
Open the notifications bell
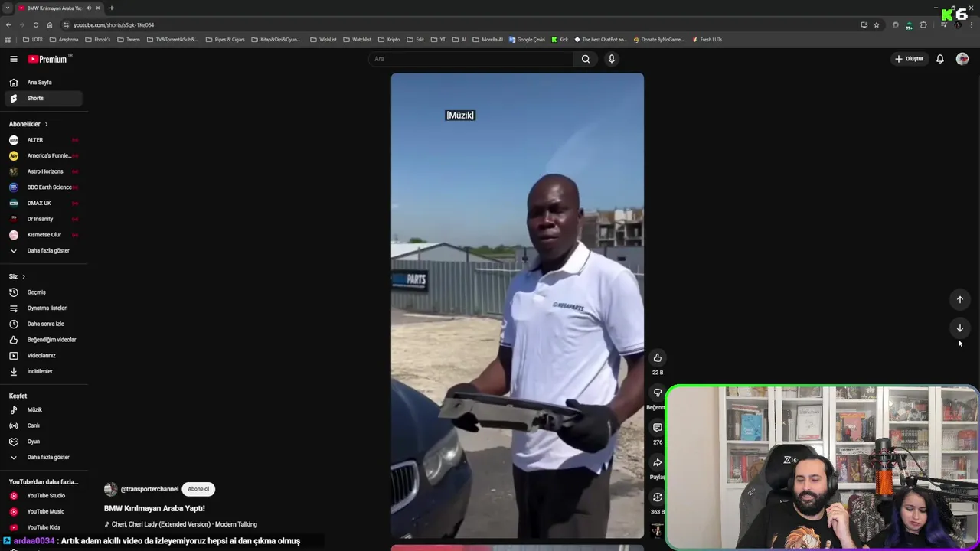(940, 59)
